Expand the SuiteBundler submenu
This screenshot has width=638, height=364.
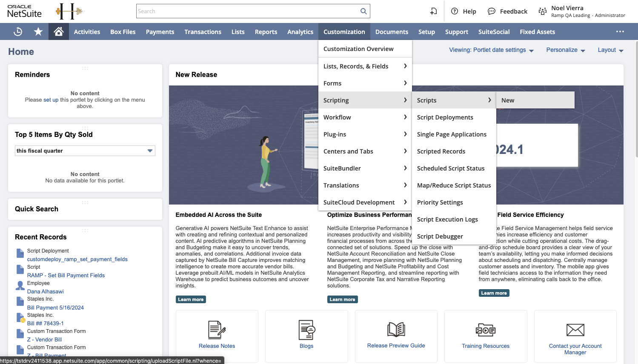coord(365,168)
